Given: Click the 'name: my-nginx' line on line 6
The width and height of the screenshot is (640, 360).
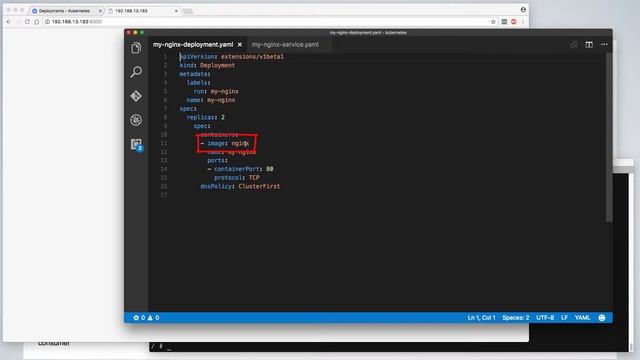Looking at the screenshot, I should (x=211, y=100).
